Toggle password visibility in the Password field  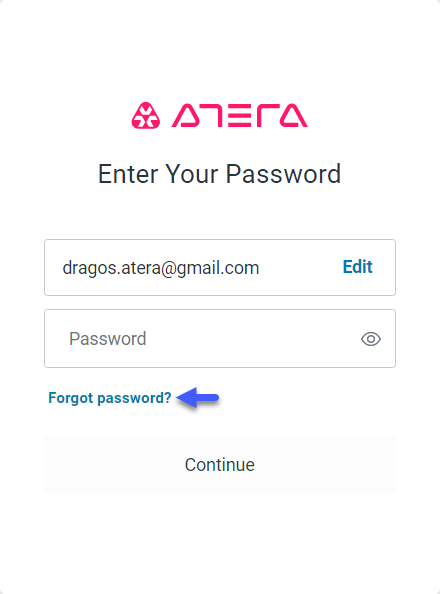[x=371, y=339]
